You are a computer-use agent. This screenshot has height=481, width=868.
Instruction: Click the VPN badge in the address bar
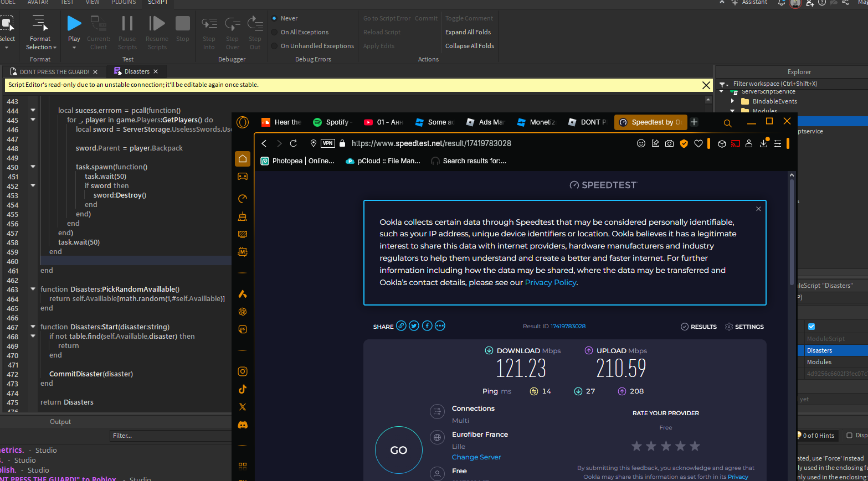(x=327, y=143)
